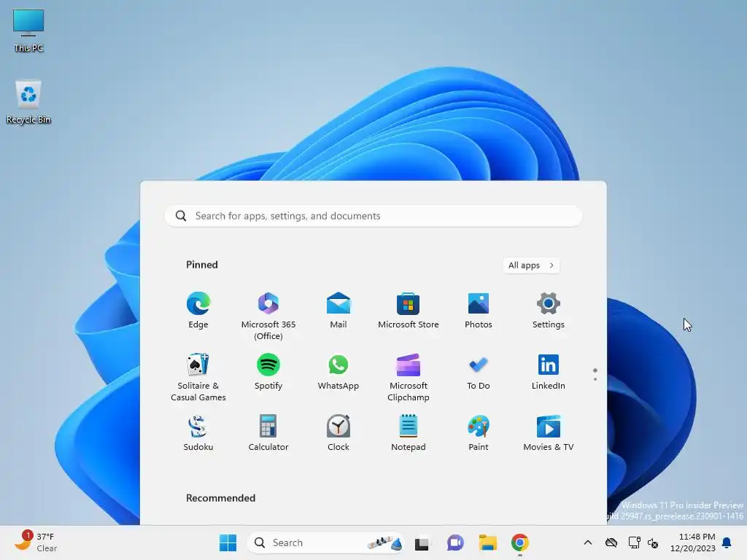747x560 pixels.
Task: Open WhatsApp
Action: (x=338, y=371)
